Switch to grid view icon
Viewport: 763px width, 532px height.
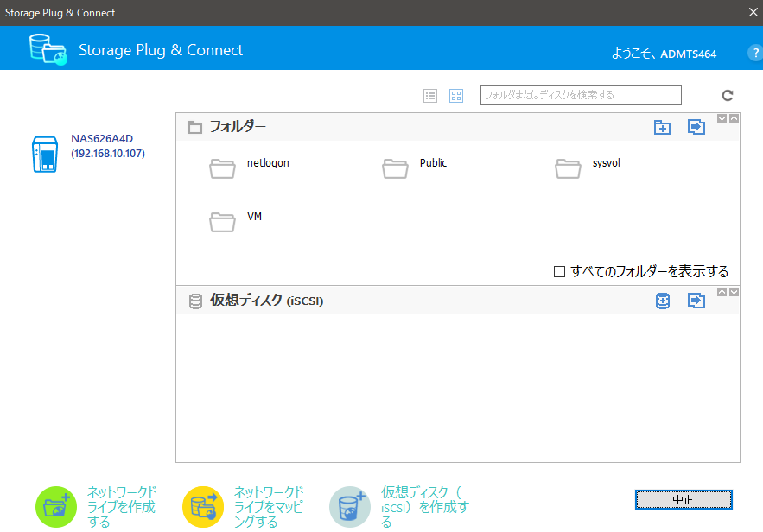(456, 96)
